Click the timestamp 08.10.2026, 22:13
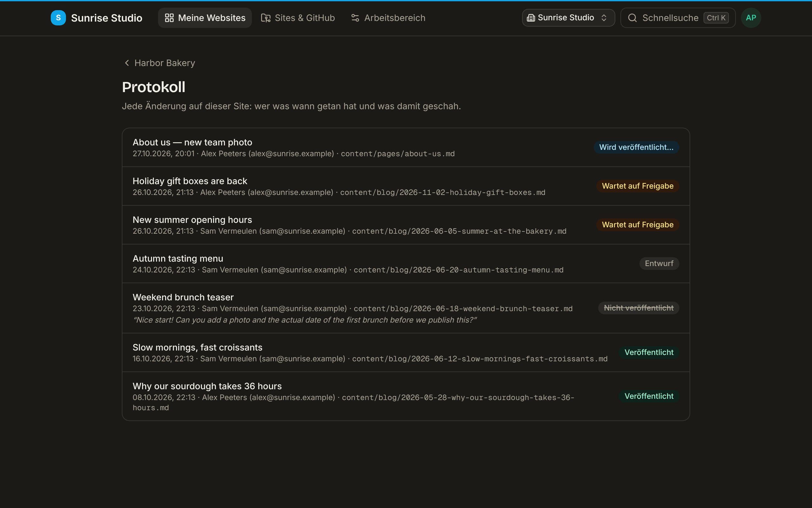This screenshot has width=812, height=508. (x=164, y=397)
